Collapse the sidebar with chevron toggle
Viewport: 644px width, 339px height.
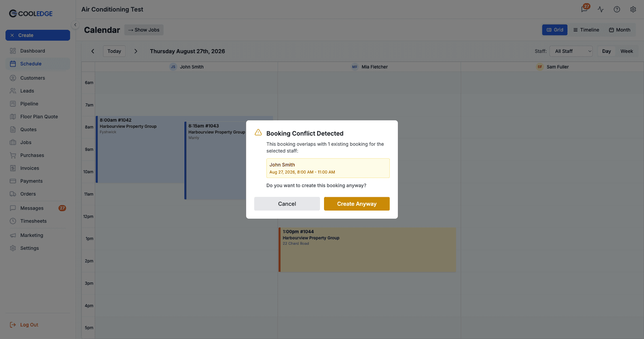pos(75,25)
